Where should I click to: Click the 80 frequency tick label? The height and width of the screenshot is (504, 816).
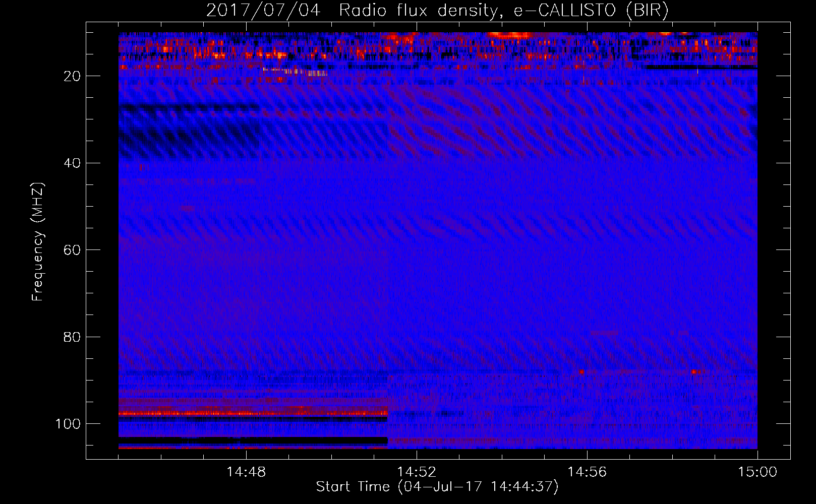(72, 337)
